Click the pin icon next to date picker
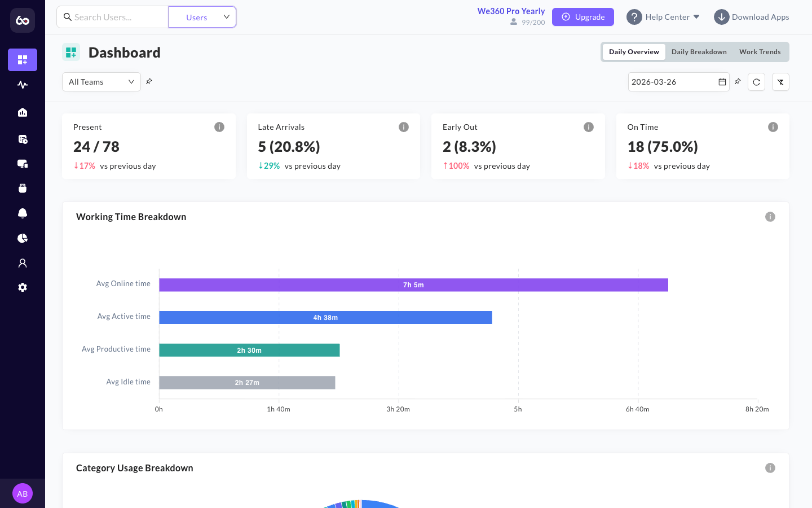This screenshot has width=812, height=508. [x=738, y=81]
